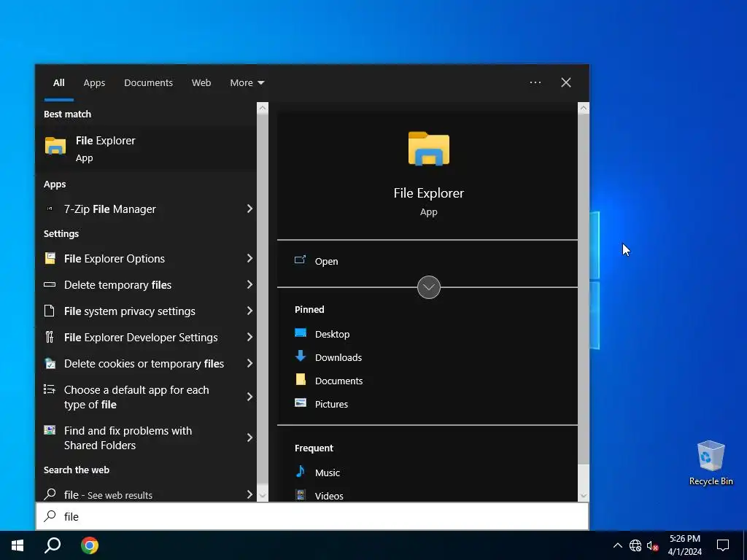
Task: Expand more actions with circular chevron button
Action: [429, 287]
